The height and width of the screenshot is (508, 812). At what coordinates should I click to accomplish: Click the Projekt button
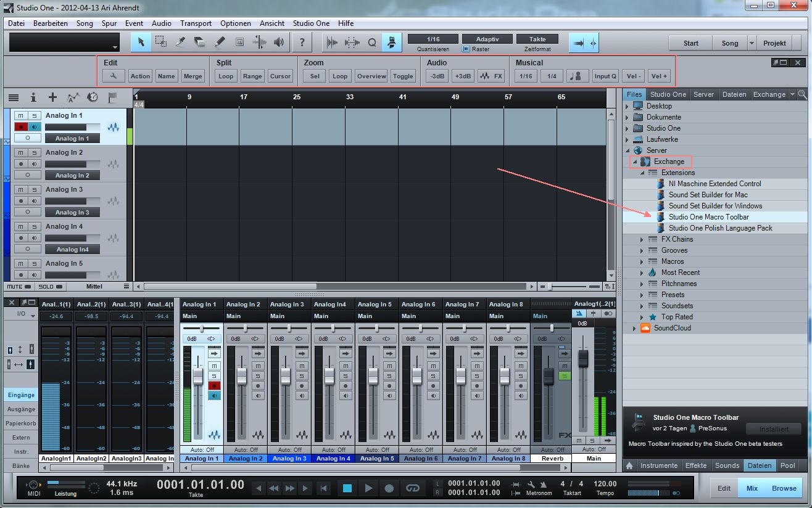pyautogui.click(x=774, y=43)
